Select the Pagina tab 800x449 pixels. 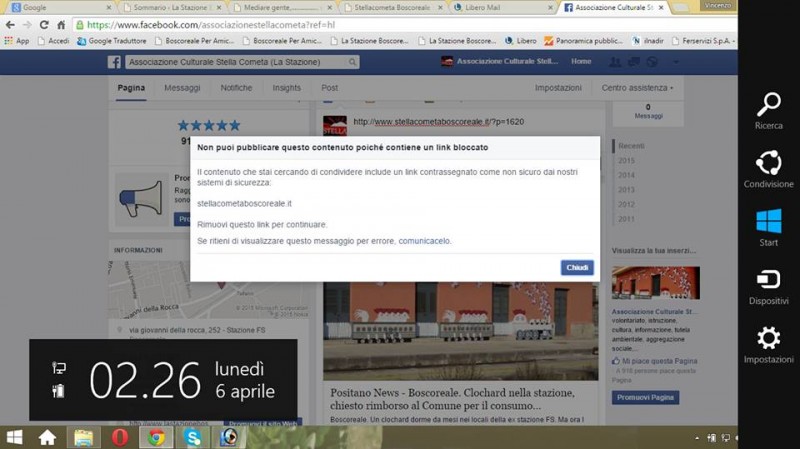(x=131, y=88)
